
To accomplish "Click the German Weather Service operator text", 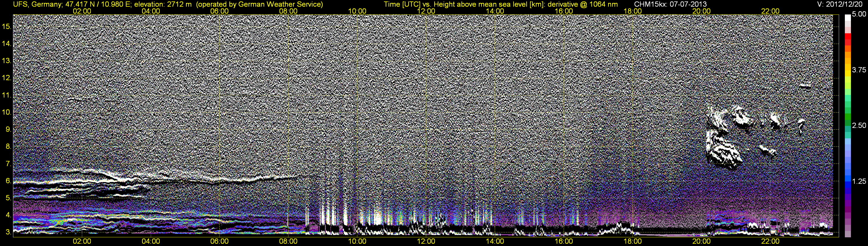I will click(282, 4).
